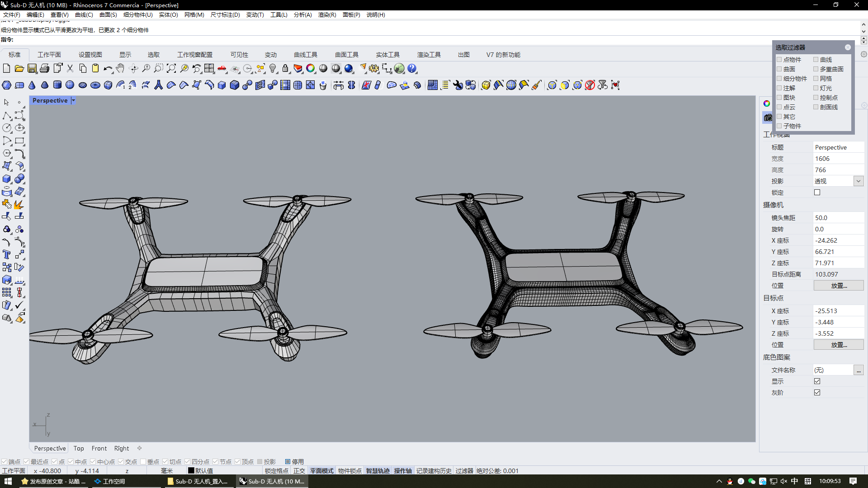Switch to the Top viewport tab
The width and height of the screenshot is (868, 488).
point(79,448)
